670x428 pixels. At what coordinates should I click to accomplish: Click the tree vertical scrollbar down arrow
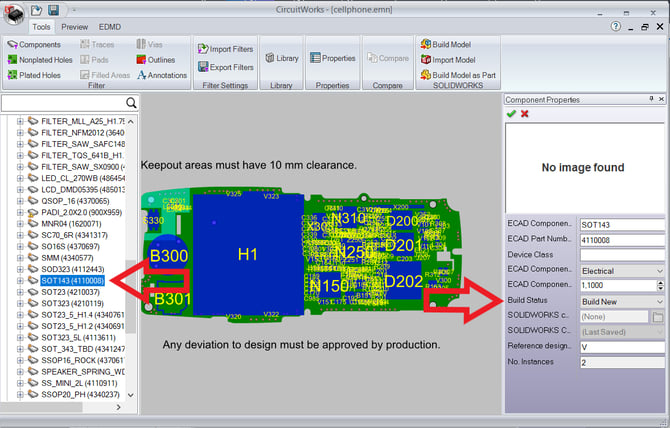click(x=131, y=395)
